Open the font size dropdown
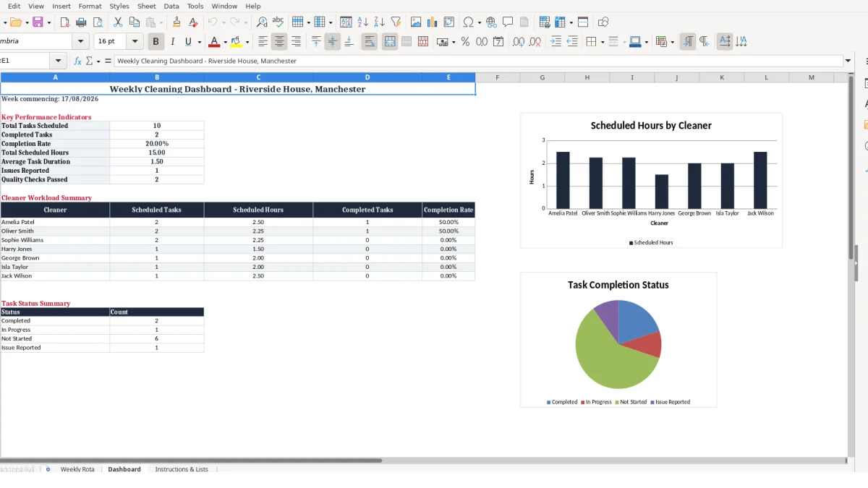This screenshot has height=488, width=868. (135, 42)
